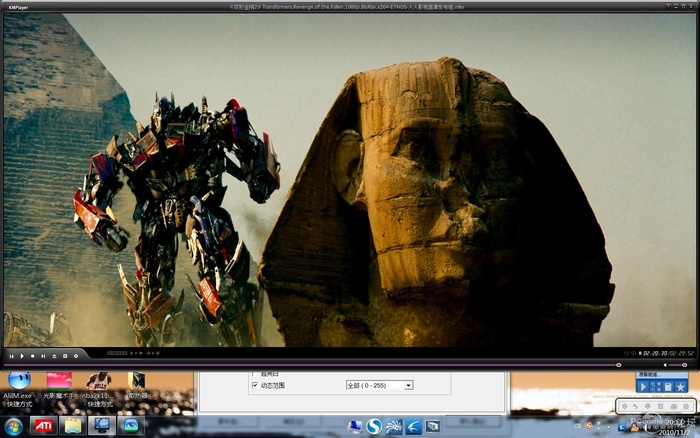Click the star icon in the blue widget
This screenshot has height=438, width=700.
[681, 386]
